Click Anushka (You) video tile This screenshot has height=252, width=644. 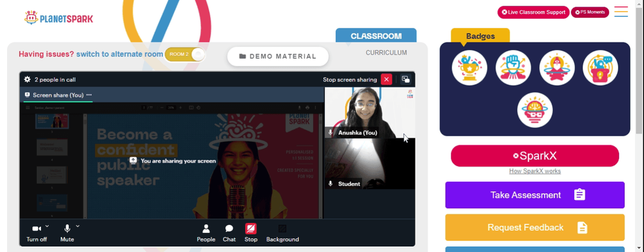click(x=370, y=113)
